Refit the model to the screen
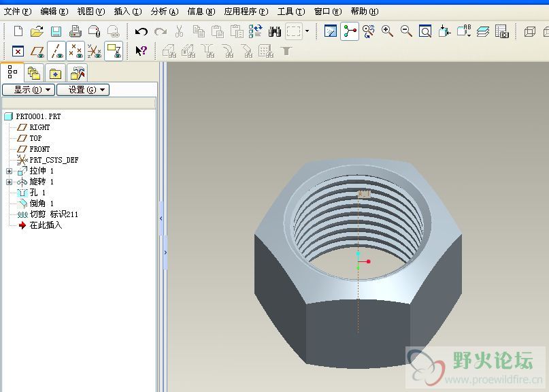The height and width of the screenshot is (392, 549). (425, 31)
